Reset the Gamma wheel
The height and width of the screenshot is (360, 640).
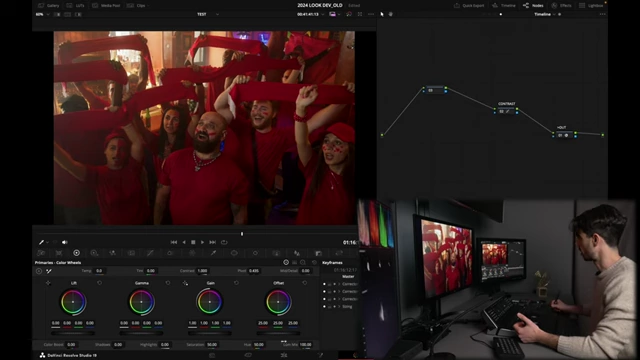pos(168,283)
